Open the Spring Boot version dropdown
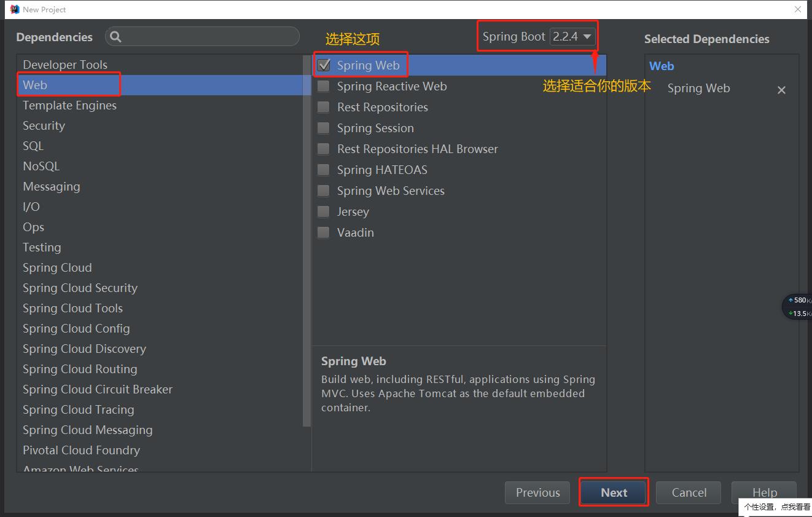 click(572, 36)
